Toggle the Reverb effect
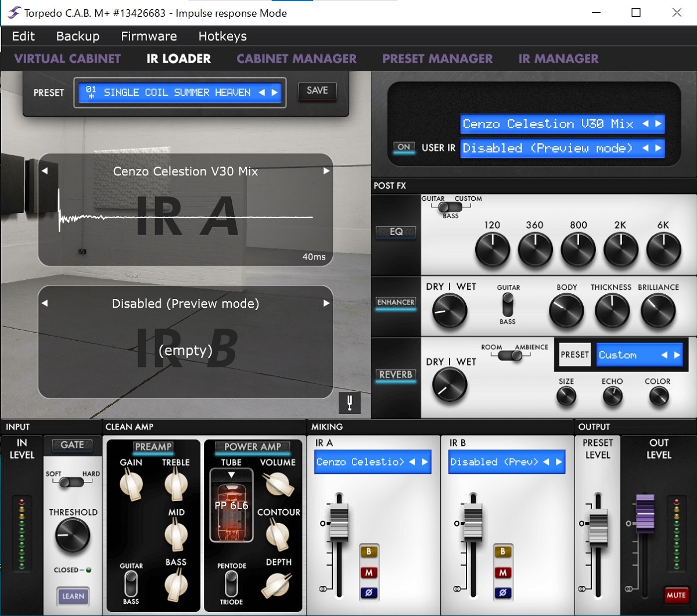Image resolution: width=697 pixels, height=616 pixels. [x=396, y=375]
